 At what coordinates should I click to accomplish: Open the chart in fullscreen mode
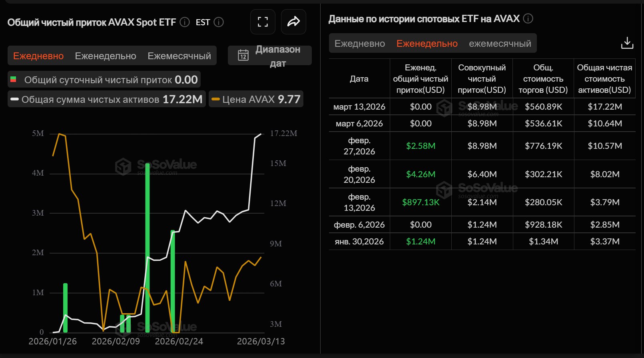[x=263, y=22]
